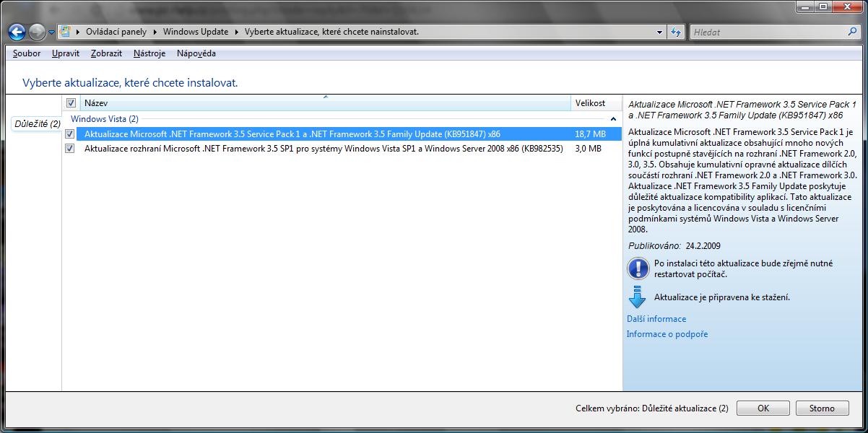Image resolution: width=868 pixels, height=433 pixels.
Task: Click Ovládací panely breadcrumb
Action: (x=116, y=32)
